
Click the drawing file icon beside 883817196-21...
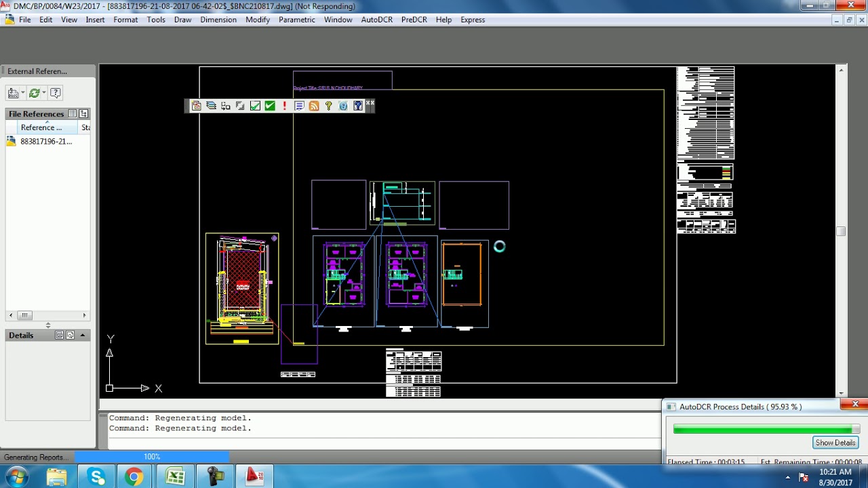click(12, 142)
